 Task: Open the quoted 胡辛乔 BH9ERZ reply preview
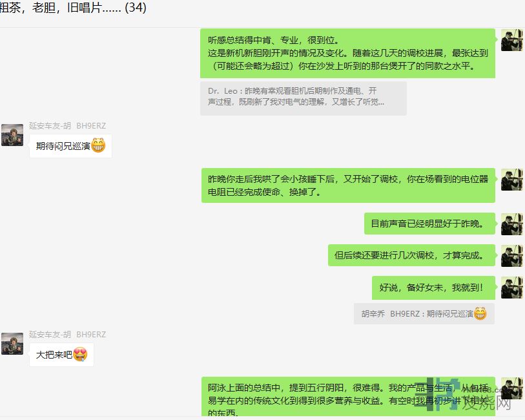[424, 314]
